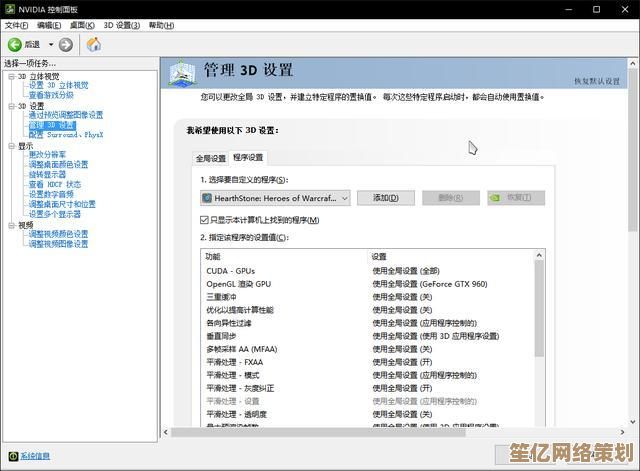The image size is (640, 471).
Task: Open the 3D 设置(3) menu
Action: point(122,25)
